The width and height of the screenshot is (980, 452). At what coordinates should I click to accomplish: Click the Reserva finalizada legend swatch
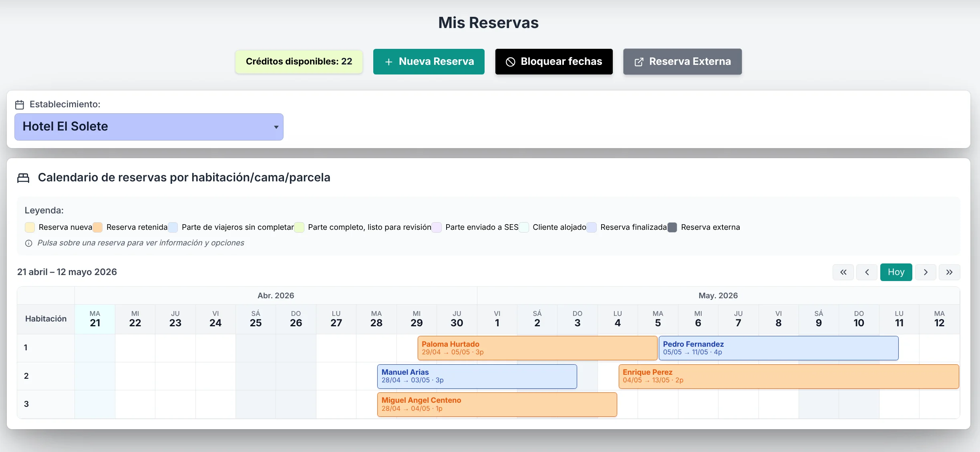(x=592, y=227)
